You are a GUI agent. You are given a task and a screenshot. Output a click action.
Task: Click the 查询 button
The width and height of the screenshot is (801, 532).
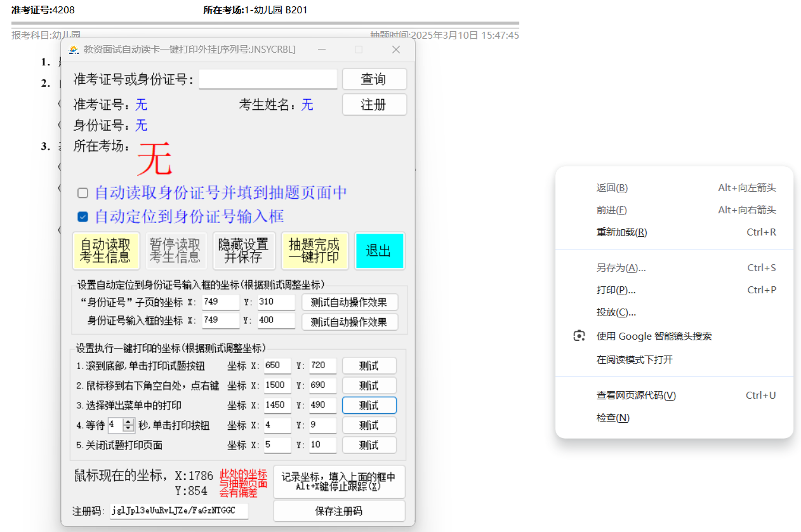pyautogui.click(x=374, y=79)
